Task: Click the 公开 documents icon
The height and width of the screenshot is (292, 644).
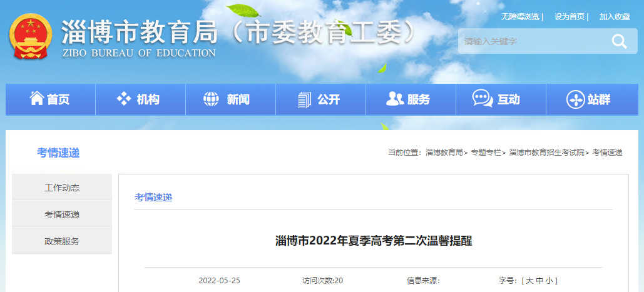Action: point(304,99)
